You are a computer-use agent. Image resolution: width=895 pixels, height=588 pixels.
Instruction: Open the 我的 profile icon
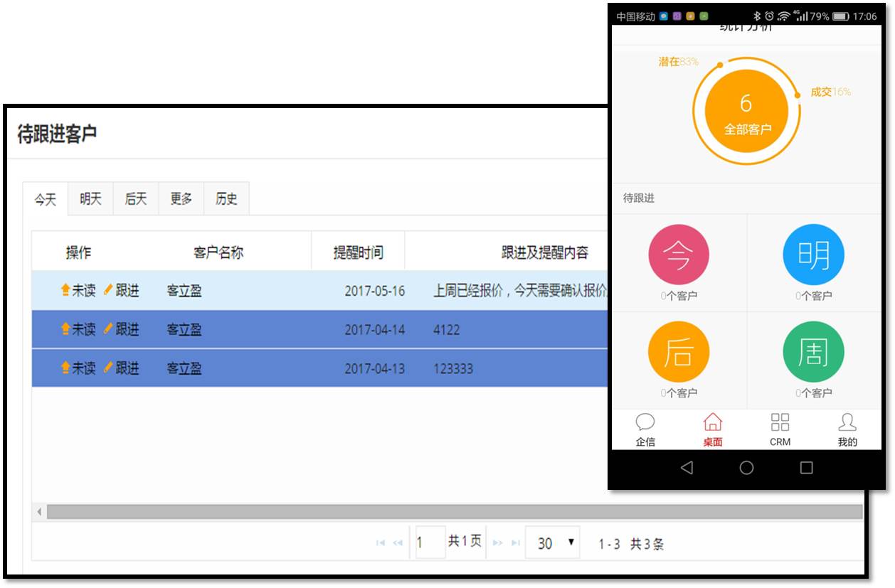pos(847,424)
